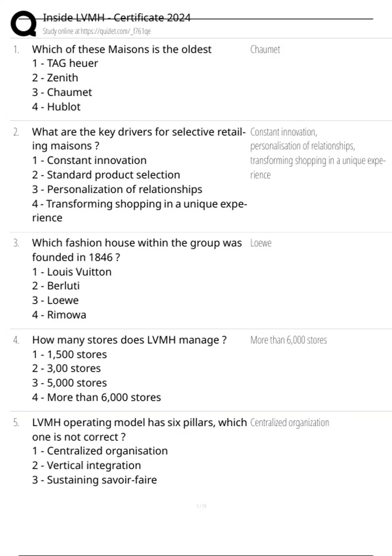Viewport: 392px width, 556px height.
Task: Select the "2 - Vertical integration" option
Action: 87,465
